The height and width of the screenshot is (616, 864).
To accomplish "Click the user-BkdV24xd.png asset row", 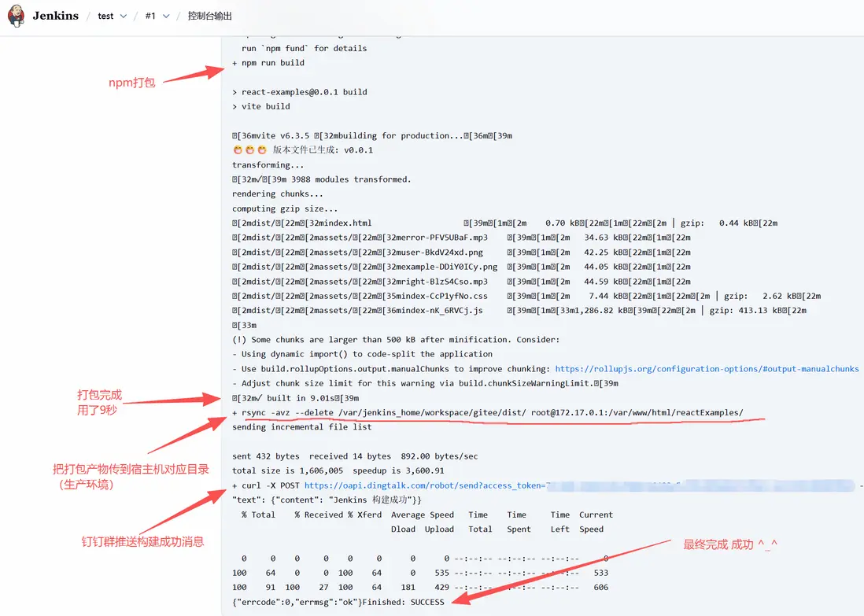I will coord(461,253).
